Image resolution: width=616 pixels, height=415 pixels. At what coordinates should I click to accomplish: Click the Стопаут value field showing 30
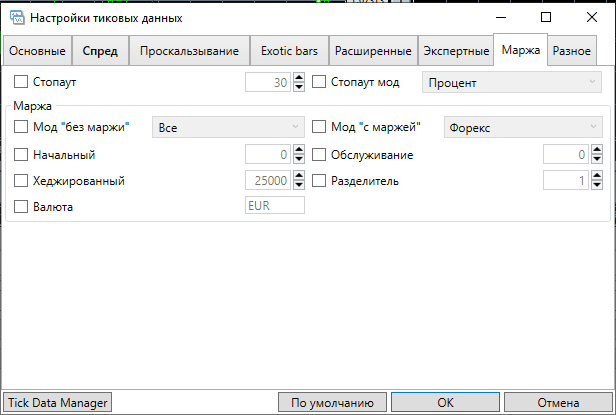pos(268,82)
